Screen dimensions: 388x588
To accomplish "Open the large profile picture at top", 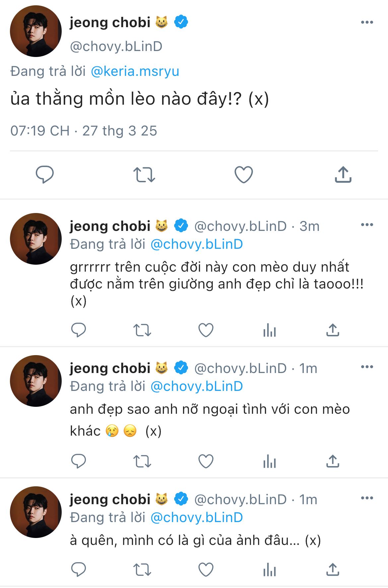I will click(x=36, y=31).
